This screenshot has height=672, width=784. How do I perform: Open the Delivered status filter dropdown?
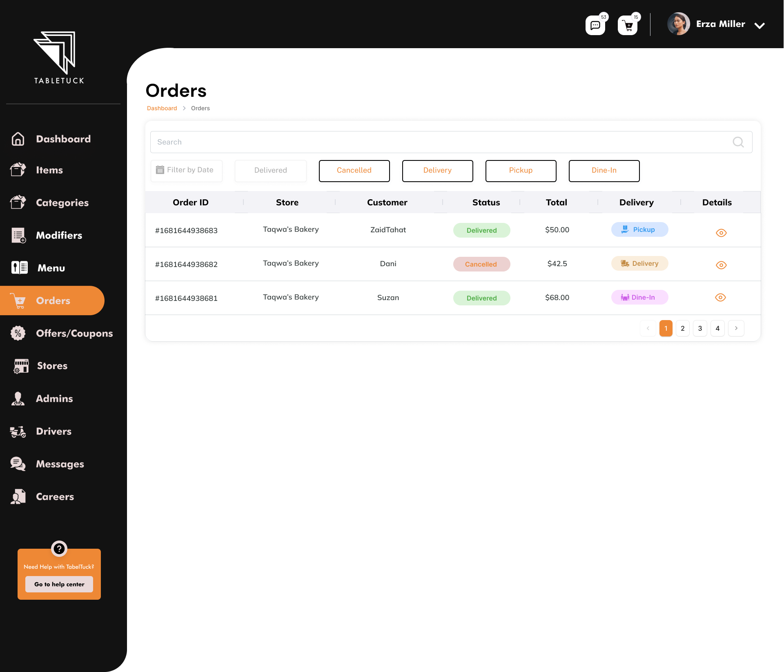[270, 170]
